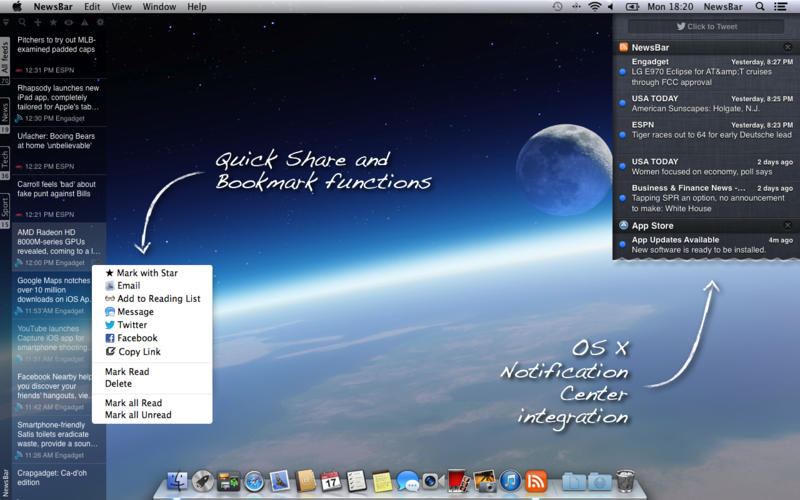Open the Help menu
The image size is (800, 500).
(x=197, y=7)
